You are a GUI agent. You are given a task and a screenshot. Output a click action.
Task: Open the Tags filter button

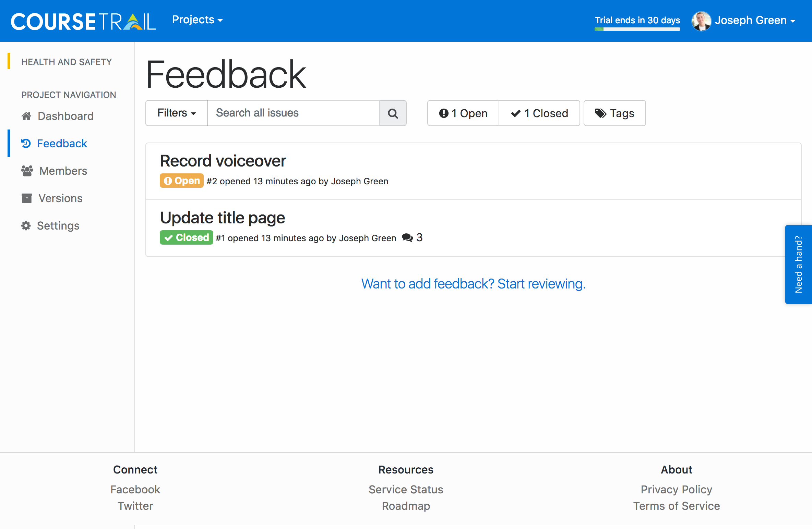click(x=614, y=113)
